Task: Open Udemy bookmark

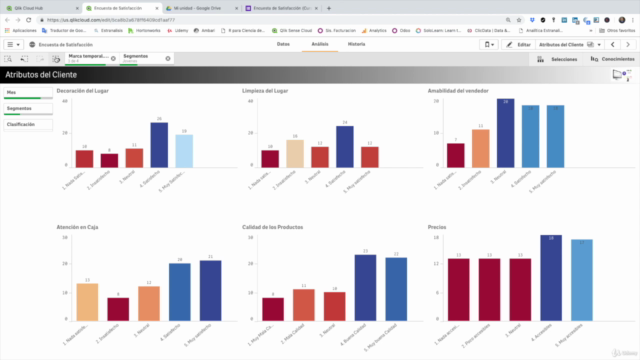Action: [x=178, y=31]
